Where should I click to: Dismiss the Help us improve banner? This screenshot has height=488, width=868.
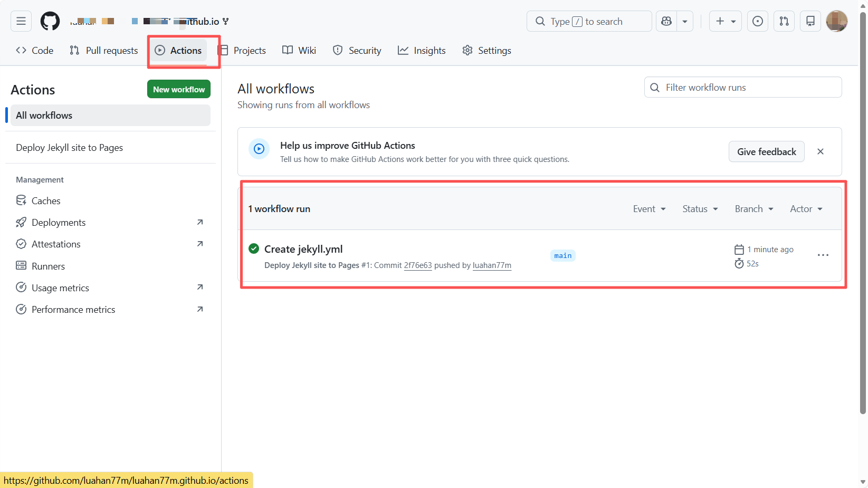tap(820, 151)
